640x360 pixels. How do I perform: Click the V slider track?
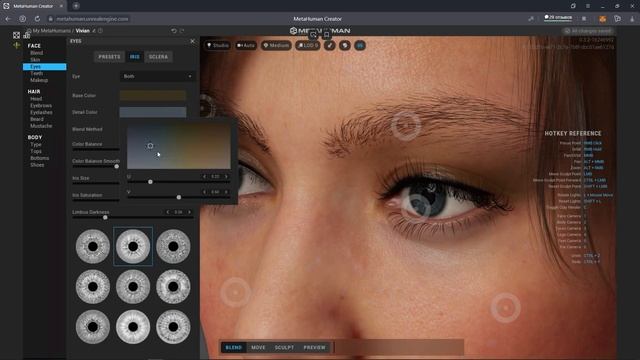coord(179,197)
